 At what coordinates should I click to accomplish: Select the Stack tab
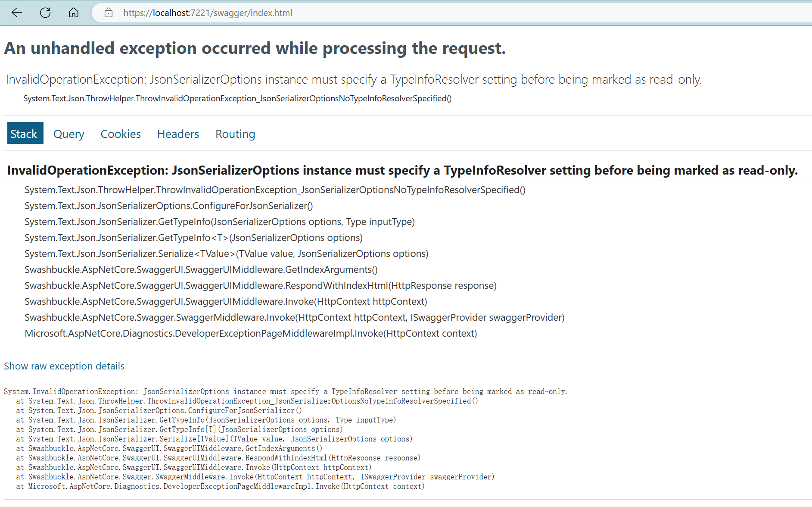[25, 134]
